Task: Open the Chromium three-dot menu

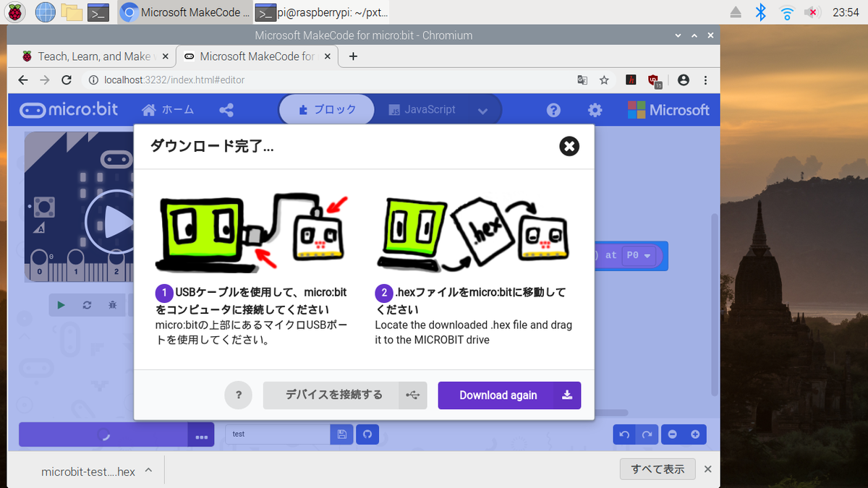Action: pos(705,80)
